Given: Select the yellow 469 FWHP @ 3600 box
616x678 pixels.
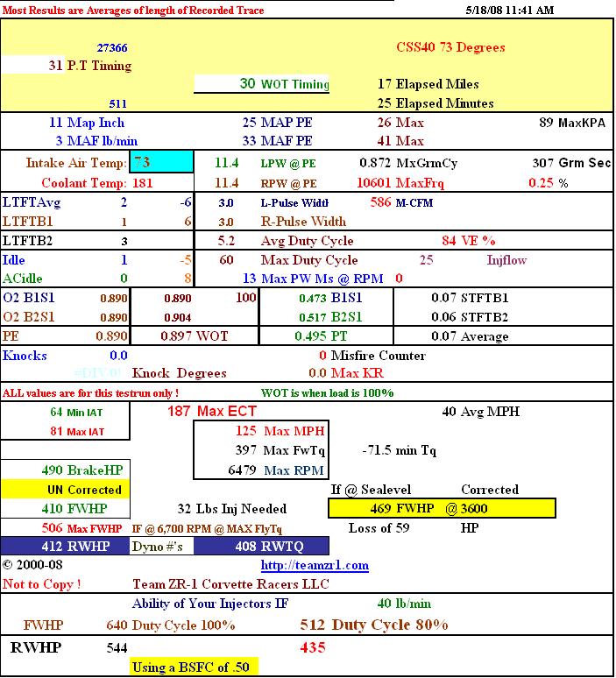Looking at the screenshot, I should tap(442, 508).
